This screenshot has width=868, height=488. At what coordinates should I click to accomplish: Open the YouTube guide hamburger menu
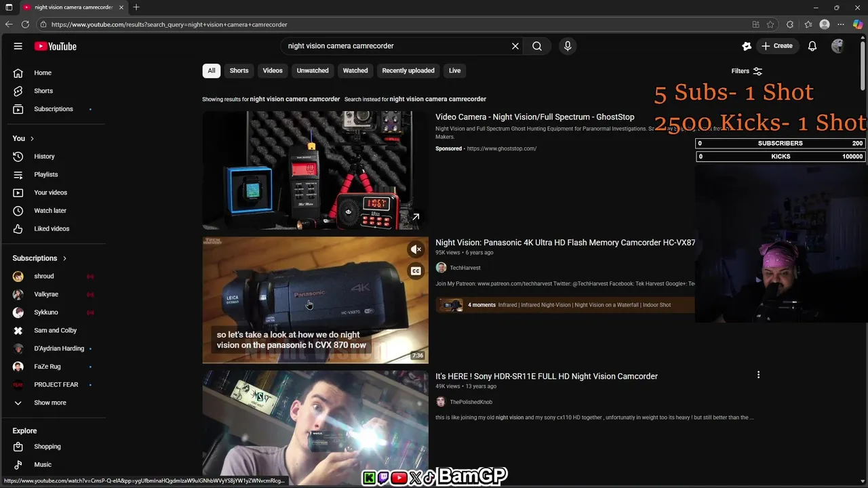[x=18, y=46]
